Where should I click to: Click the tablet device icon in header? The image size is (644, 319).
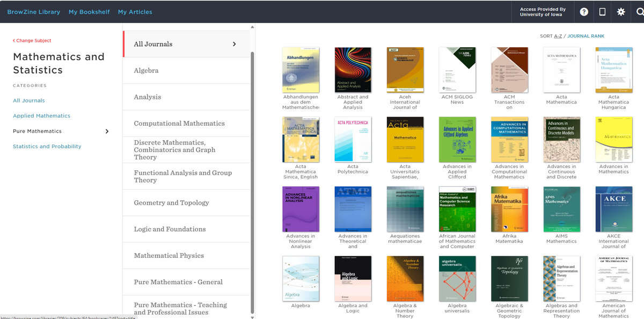click(602, 12)
